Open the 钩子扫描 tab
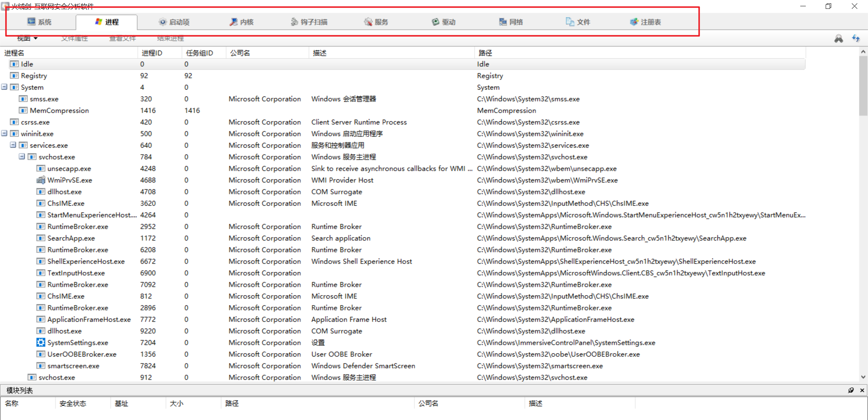This screenshot has width=868, height=420. [x=309, y=22]
